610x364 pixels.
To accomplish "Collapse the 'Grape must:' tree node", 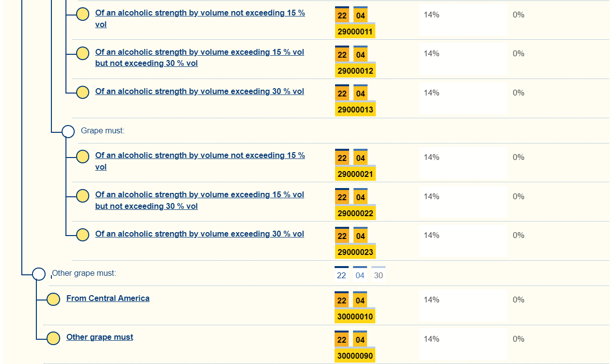I will click(x=68, y=131).
